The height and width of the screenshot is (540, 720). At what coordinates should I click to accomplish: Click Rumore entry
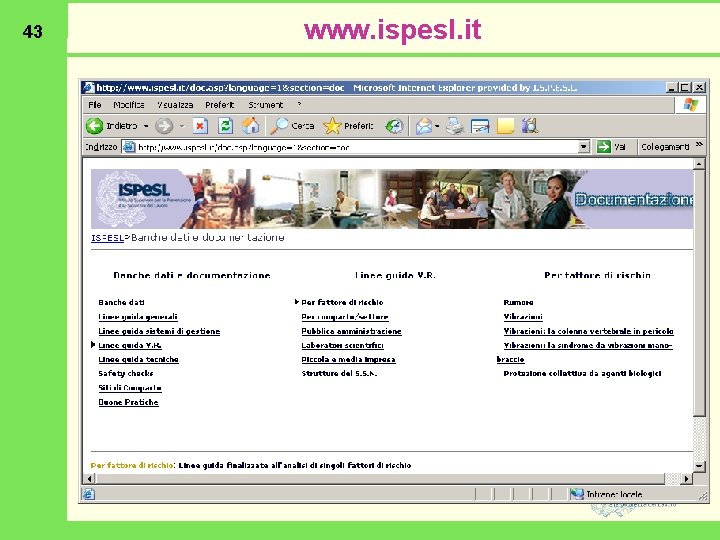[518, 302]
